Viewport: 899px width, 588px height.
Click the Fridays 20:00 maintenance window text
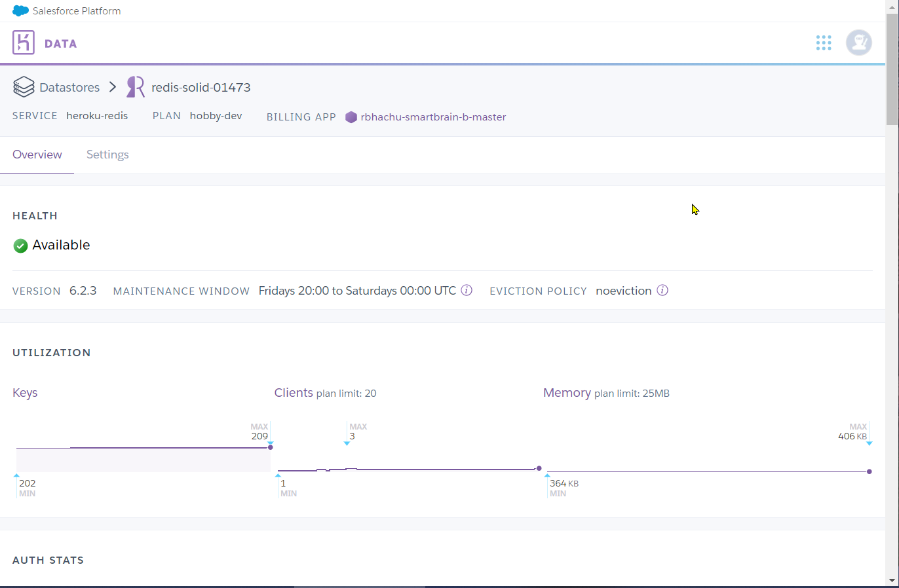click(357, 291)
